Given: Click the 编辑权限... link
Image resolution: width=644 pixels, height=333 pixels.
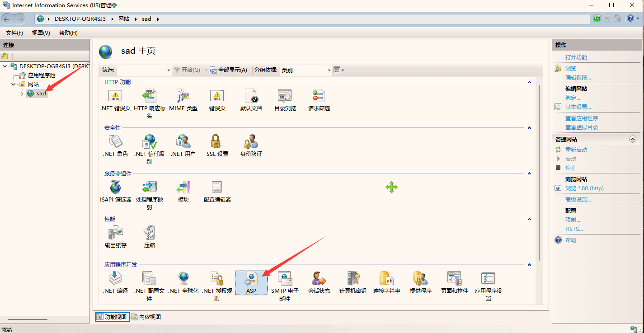Looking at the screenshot, I should pyautogui.click(x=578, y=77).
